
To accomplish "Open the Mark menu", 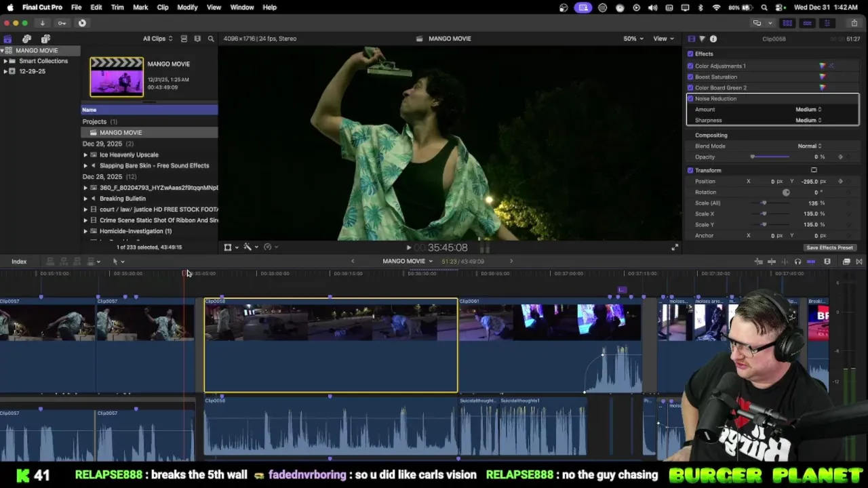I will pos(140,7).
